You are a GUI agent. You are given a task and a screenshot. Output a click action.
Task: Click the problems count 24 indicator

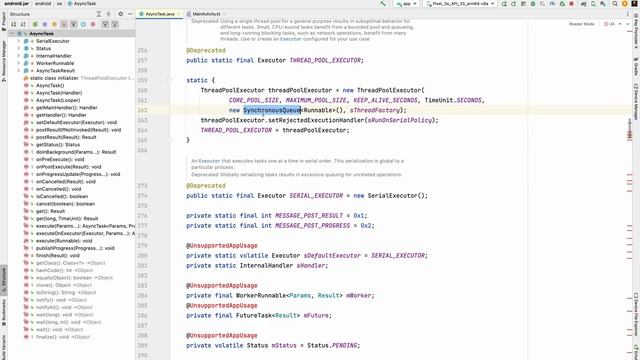pyautogui.click(x=609, y=24)
